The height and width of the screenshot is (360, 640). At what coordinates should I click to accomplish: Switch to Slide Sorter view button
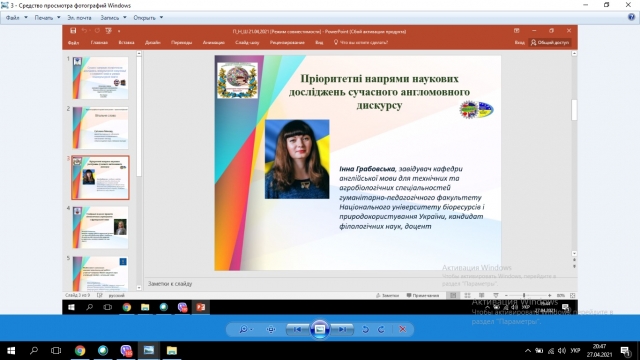point(467,295)
